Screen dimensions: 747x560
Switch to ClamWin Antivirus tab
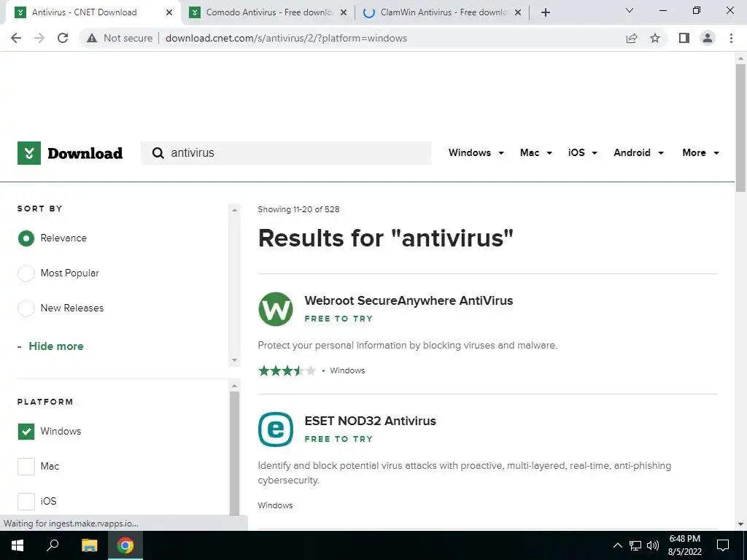[444, 12]
